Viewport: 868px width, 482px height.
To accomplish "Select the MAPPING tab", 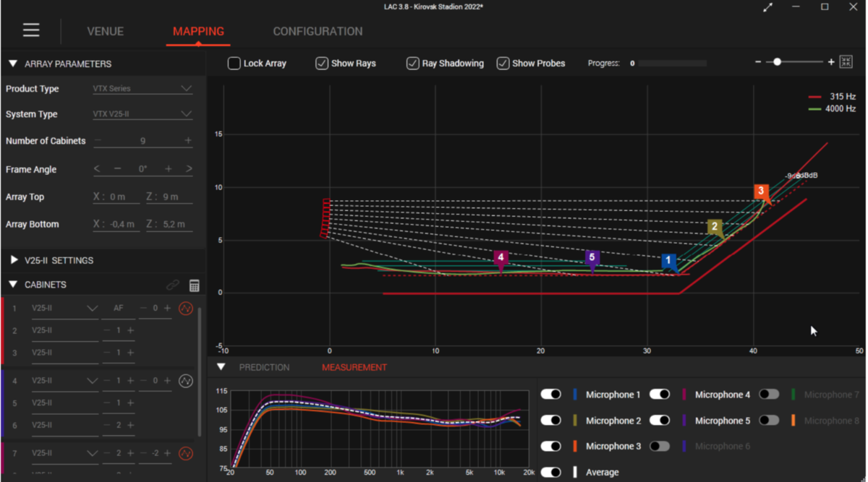I will point(198,32).
